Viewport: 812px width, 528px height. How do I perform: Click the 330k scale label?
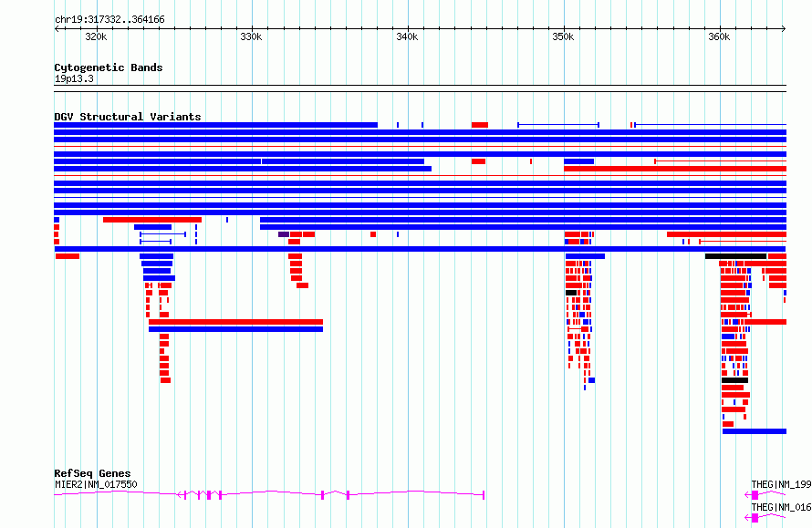(251, 36)
